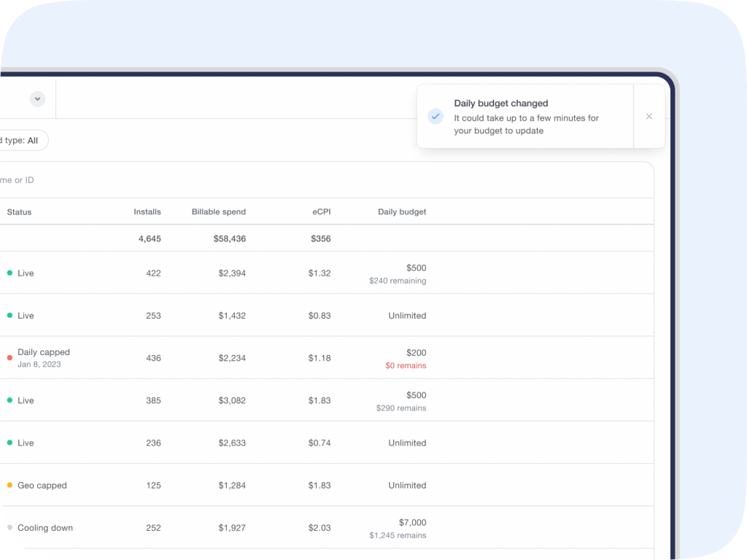
Task: Edit the $200 daily budget value
Action: click(x=416, y=353)
